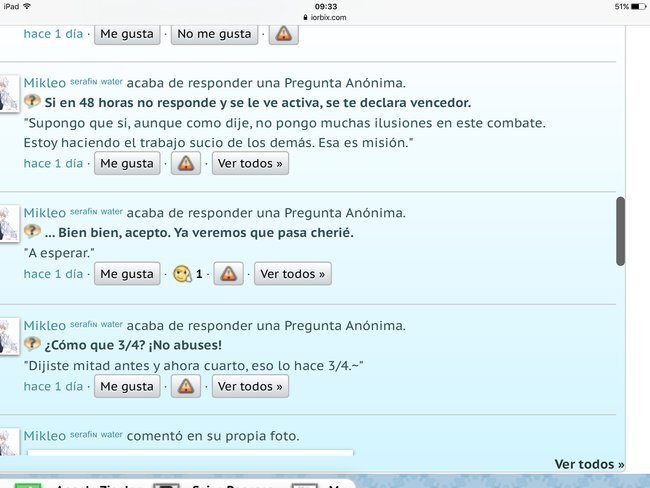The height and width of the screenshot is (488, 650).
Task: Click the page's vertical scrollbar handle
Action: pos(620,230)
